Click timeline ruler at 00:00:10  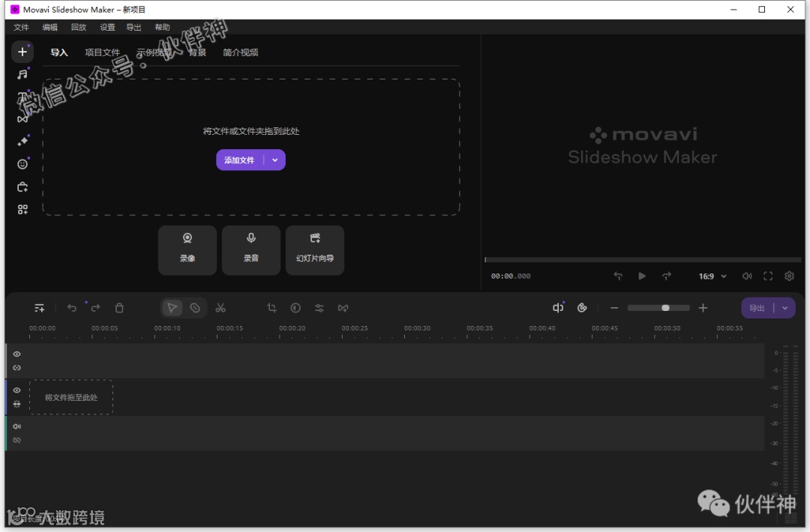click(x=167, y=329)
